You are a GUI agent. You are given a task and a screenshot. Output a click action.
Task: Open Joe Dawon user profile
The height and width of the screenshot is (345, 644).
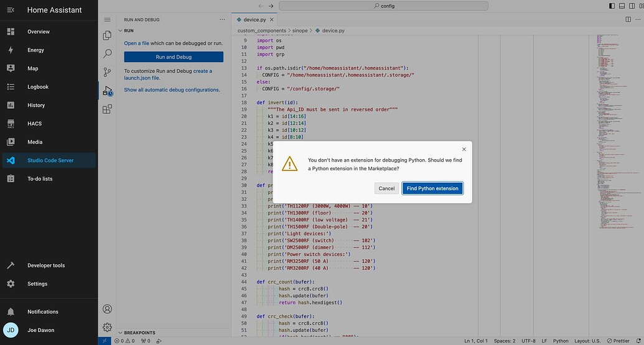pyautogui.click(x=49, y=330)
